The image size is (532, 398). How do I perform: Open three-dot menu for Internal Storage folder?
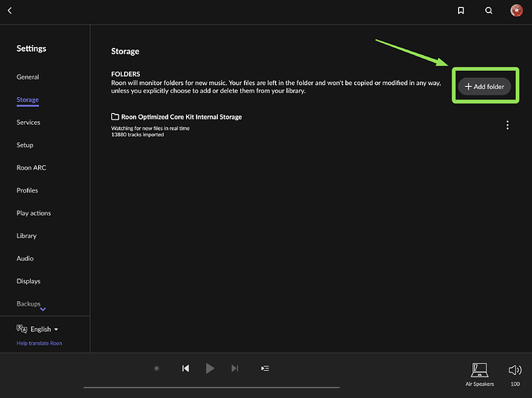[x=507, y=125]
